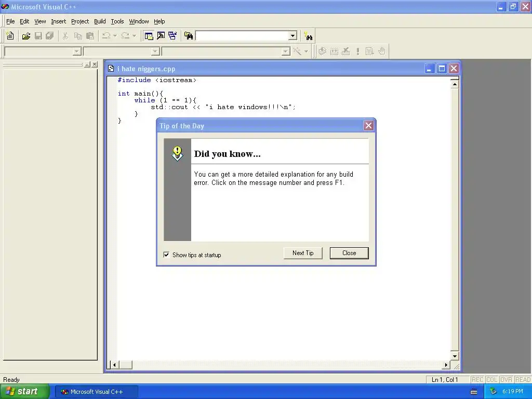Open the File menu

click(10, 21)
